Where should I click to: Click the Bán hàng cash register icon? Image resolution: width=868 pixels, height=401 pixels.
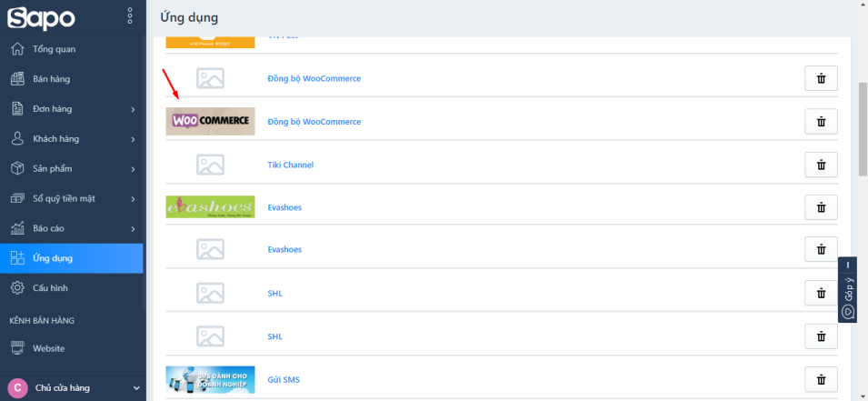(x=17, y=79)
